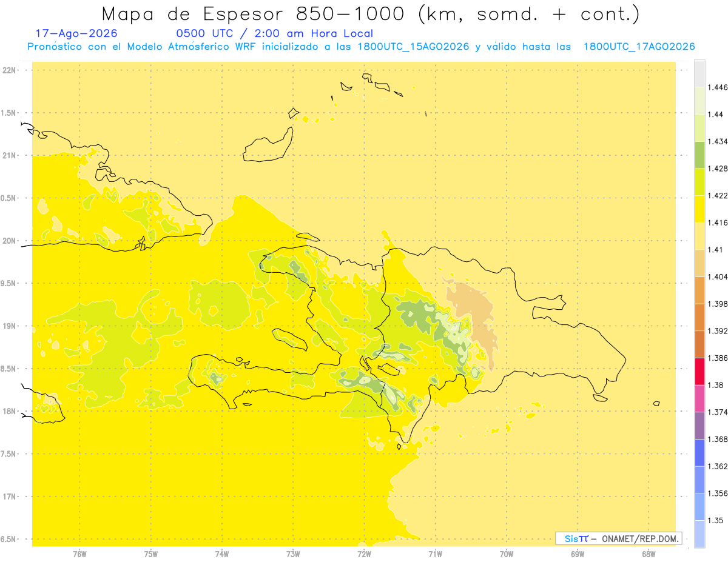Click the "71W" longitude label

435,554
